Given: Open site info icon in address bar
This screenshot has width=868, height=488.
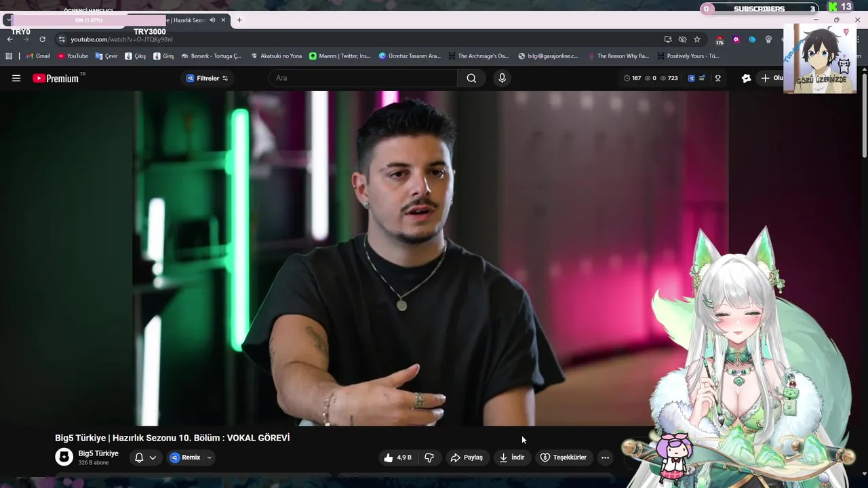Looking at the screenshot, I should click(62, 39).
